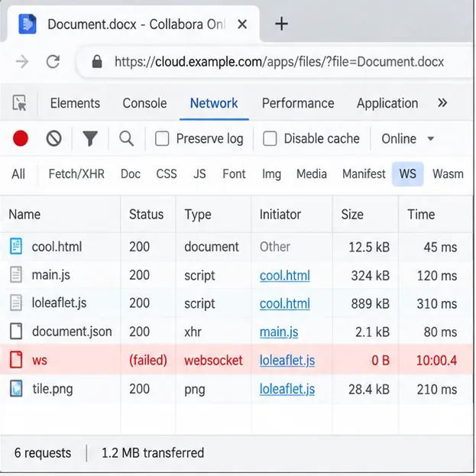The image size is (476, 476).
Task: Filter requests by CSS
Action: coord(167,174)
